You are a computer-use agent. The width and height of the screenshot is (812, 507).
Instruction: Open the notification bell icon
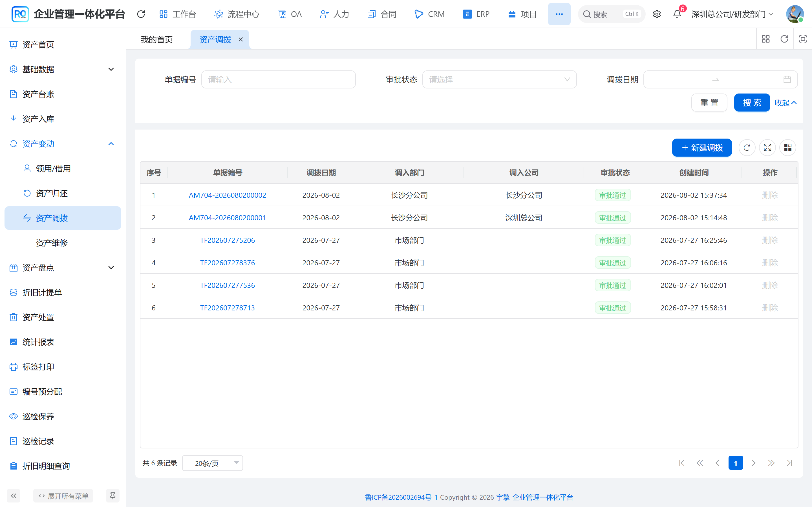(x=677, y=14)
